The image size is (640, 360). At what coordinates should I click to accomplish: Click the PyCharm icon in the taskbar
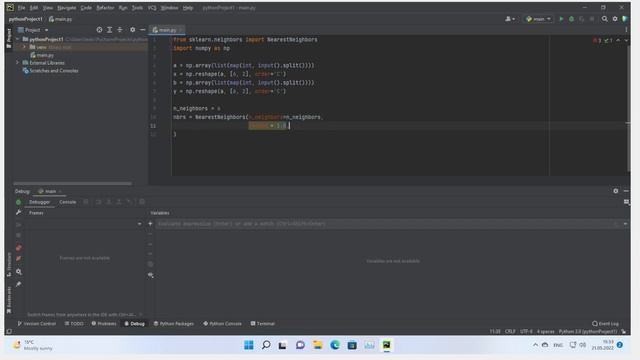387,345
